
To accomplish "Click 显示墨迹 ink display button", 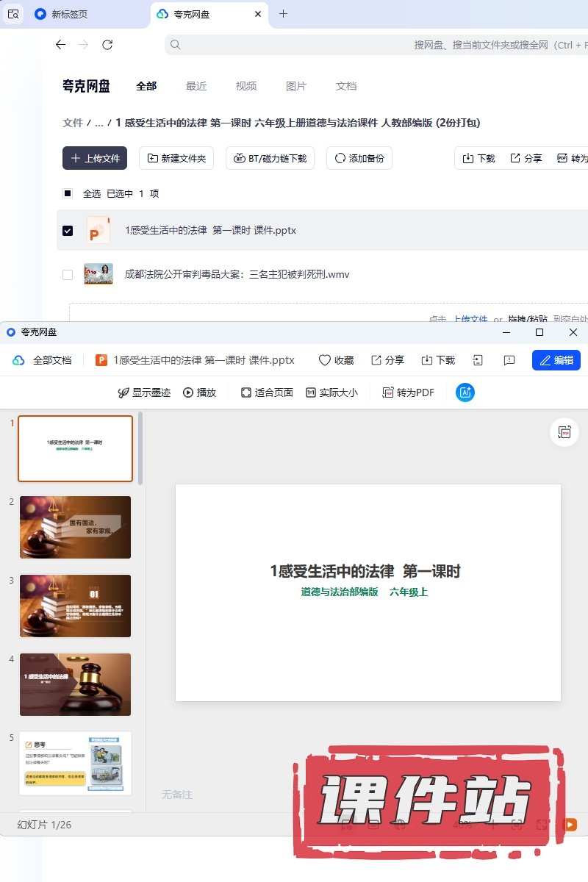I will pos(144,392).
